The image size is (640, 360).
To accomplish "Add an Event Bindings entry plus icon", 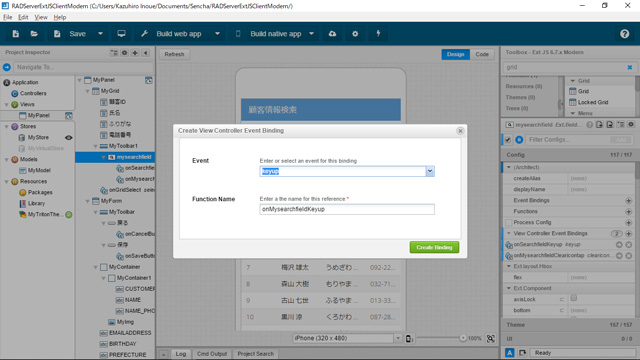I will pos(629,201).
